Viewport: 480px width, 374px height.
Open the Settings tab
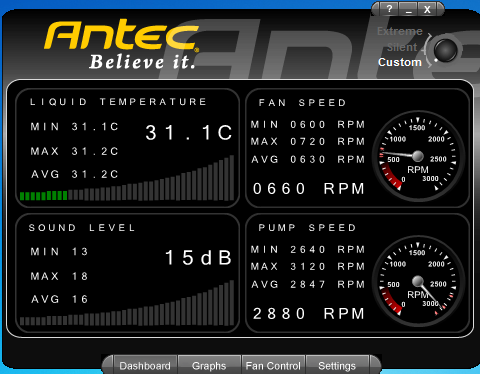(x=337, y=366)
